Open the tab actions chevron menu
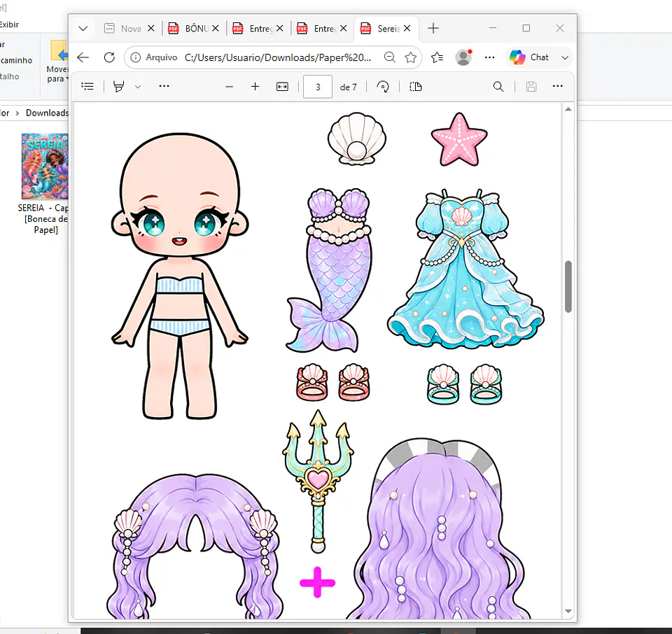The image size is (672, 634). click(x=83, y=29)
